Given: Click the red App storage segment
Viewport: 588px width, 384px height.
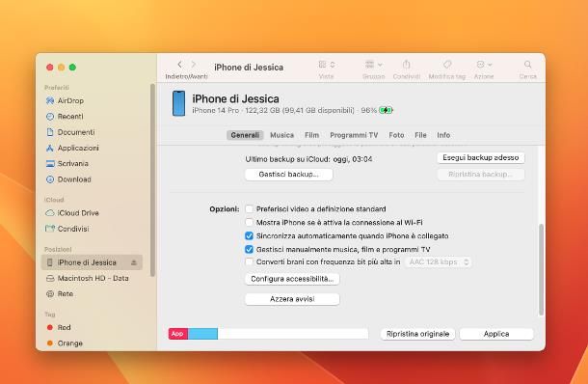Looking at the screenshot, I should (178, 334).
